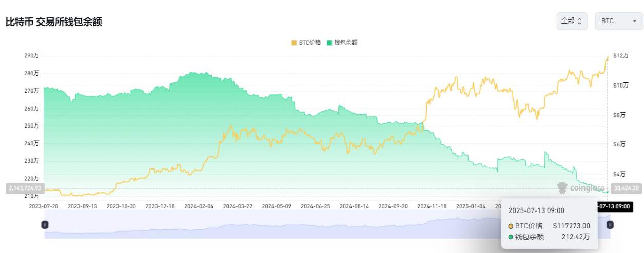644x253 pixels.
Task: Click the right range slider handle
Action: tap(610, 224)
